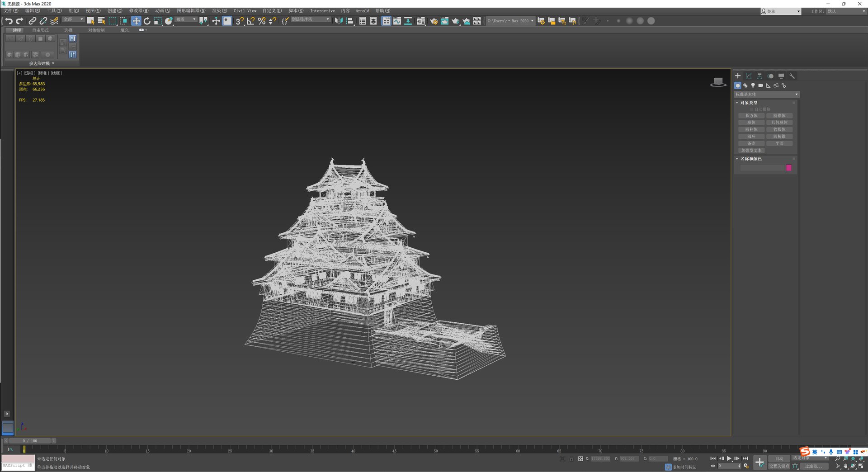Open the 文件(F) menu

point(11,11)
